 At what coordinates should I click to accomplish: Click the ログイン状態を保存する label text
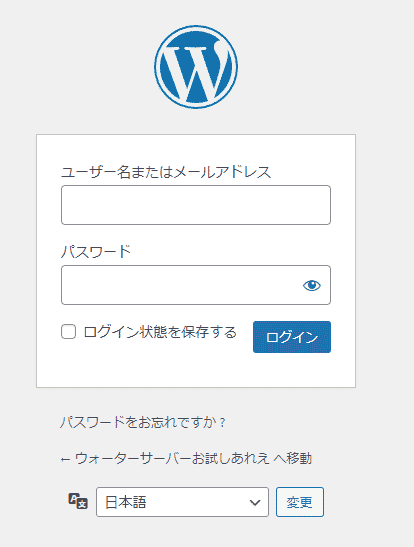(x=160, y=332)
